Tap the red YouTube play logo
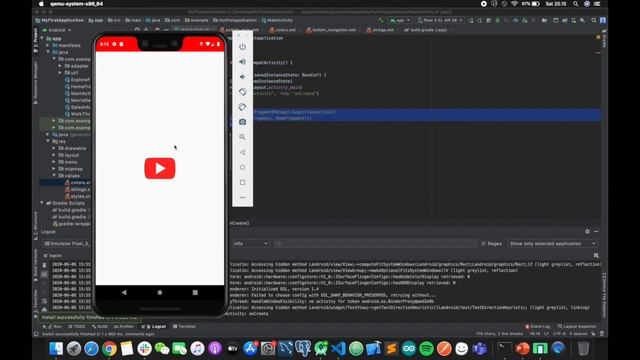Image resolution: width=640 pixels, height=360 pixels. [x=160, y=168]
